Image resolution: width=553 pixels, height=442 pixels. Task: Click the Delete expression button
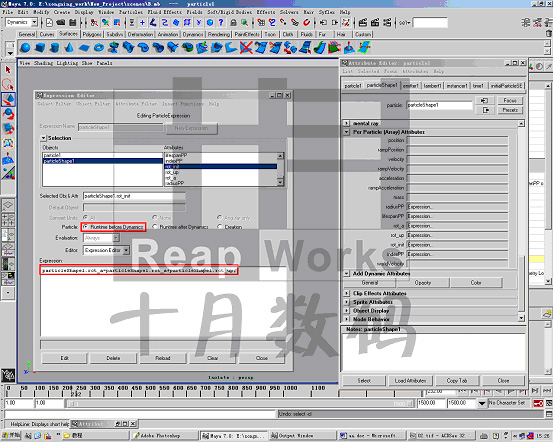[x=113, y=358]
